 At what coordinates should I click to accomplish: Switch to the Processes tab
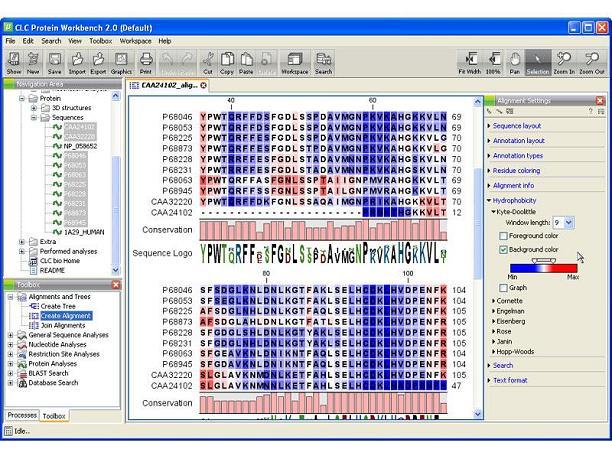click(x=22, y=415)
